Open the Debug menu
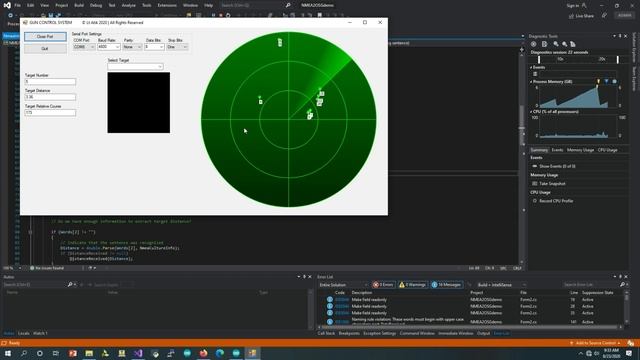 pos(96,5)
